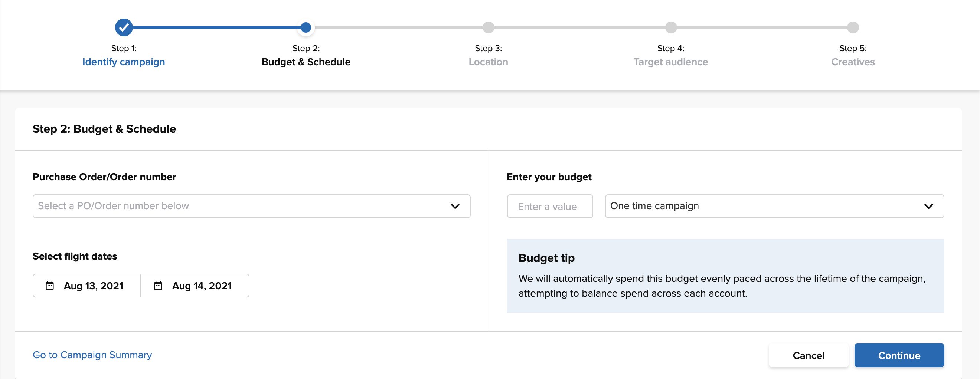
Task: Click the chevron on campaign type dropdown
Action: click(929, 206)
